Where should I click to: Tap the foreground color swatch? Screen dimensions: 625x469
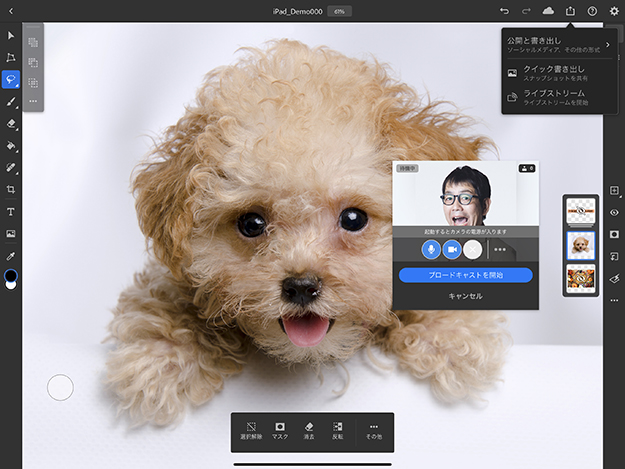click(x=11, y=275)
